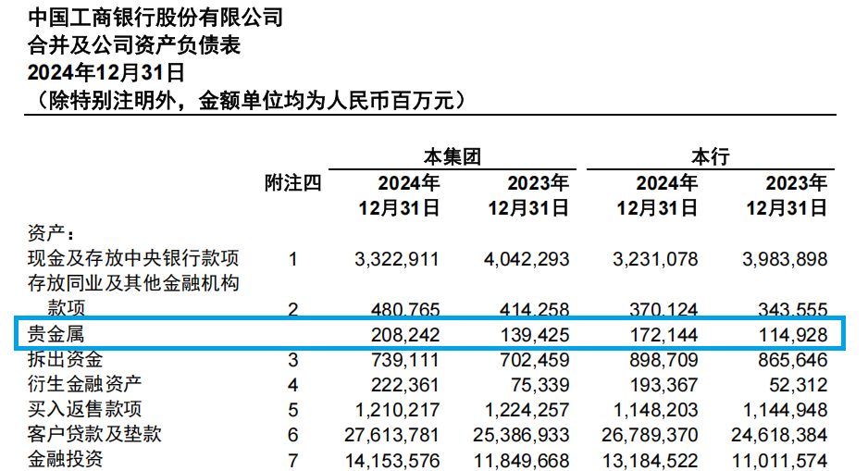
Task: Select row label 金融投资
Action: 66,459
